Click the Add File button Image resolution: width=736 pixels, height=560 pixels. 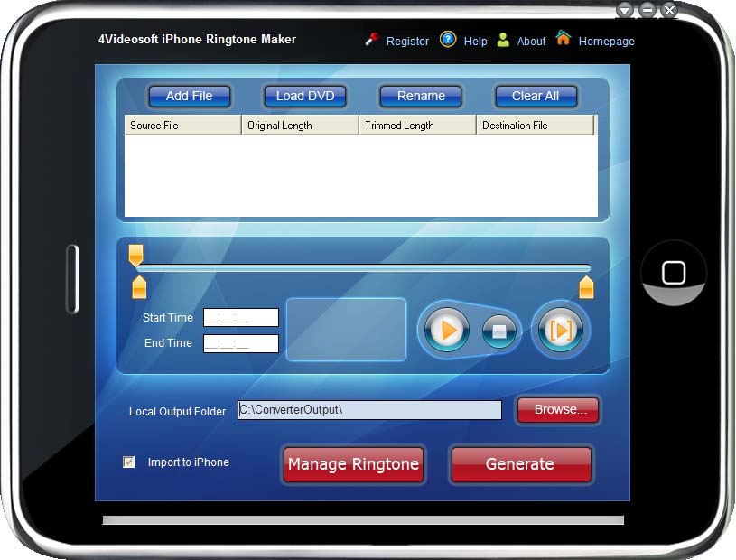pos(189,96)
